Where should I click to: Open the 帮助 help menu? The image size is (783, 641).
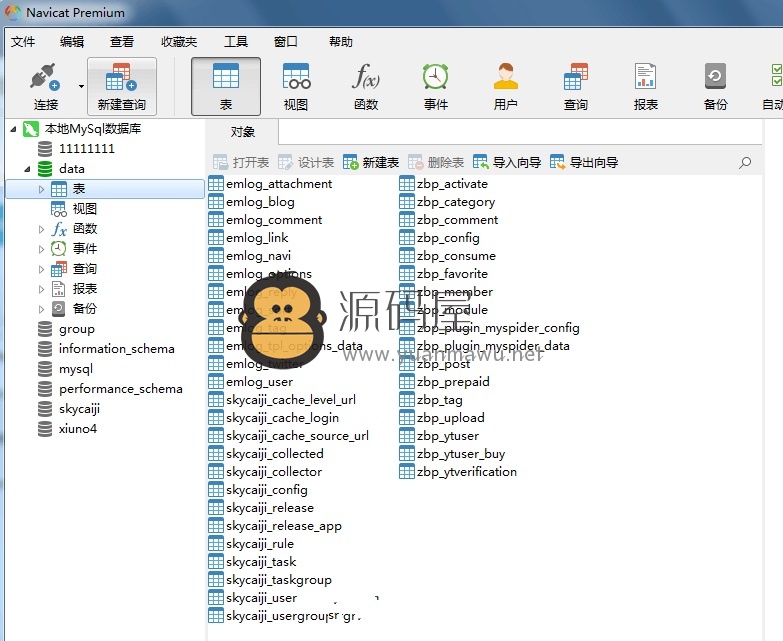(341, 41)
